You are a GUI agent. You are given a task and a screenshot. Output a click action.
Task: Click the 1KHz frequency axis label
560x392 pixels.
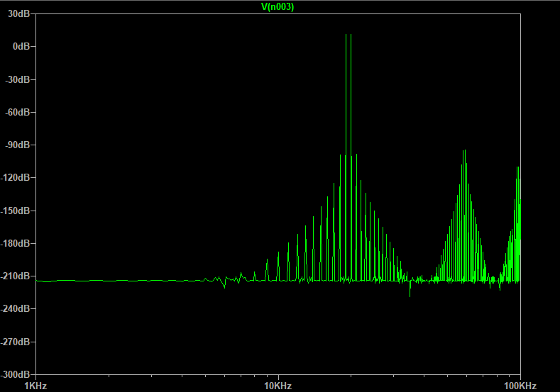pos(35,386)
